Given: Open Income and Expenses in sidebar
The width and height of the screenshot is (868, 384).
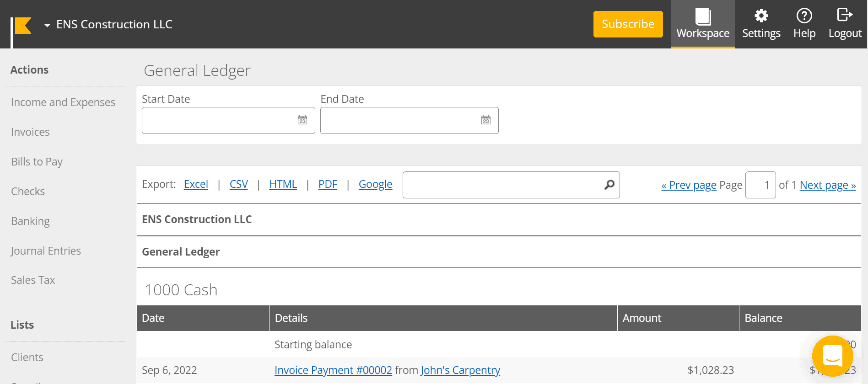Looking at the screenshot, I should 63,102.
